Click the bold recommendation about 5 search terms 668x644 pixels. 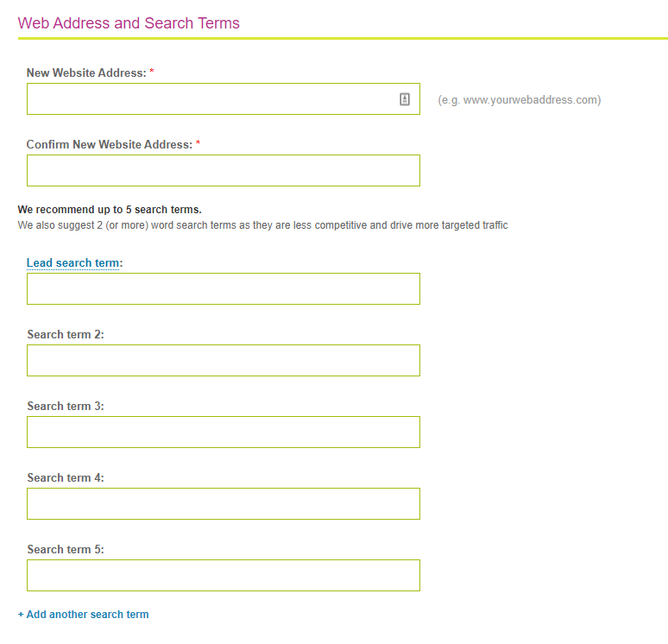110,210
